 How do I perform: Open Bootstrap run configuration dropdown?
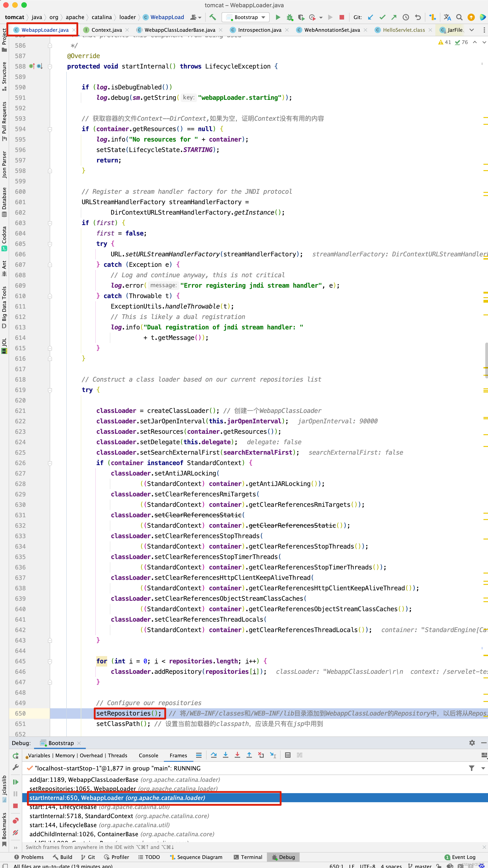coord(245,17)
